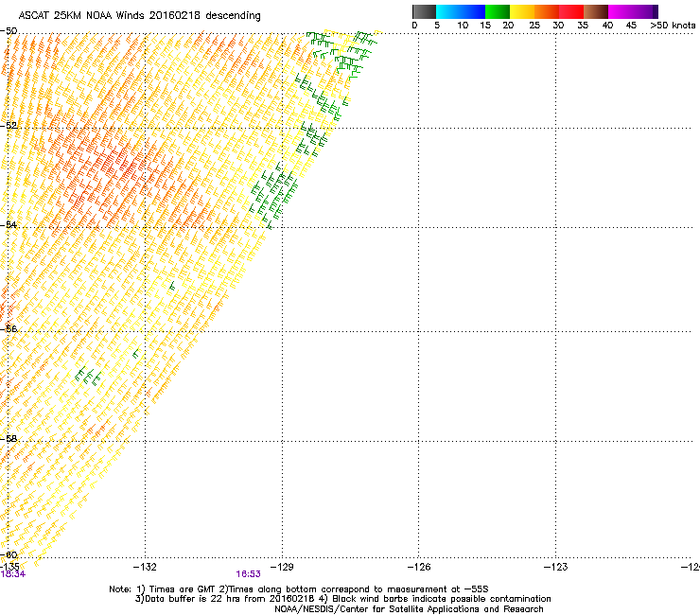Click the brown 35-40 knots color segment
This screenshot has height=615, width=700.
click(596, 11)
